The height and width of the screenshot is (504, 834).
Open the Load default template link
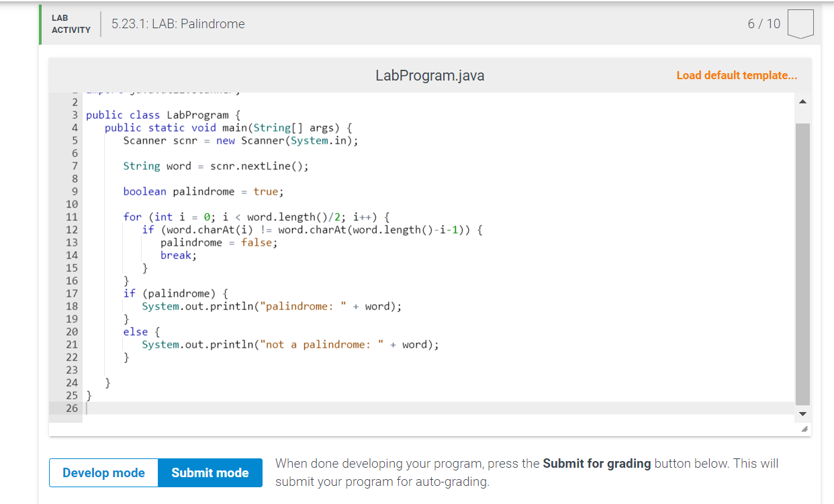(x=737, y=75)
